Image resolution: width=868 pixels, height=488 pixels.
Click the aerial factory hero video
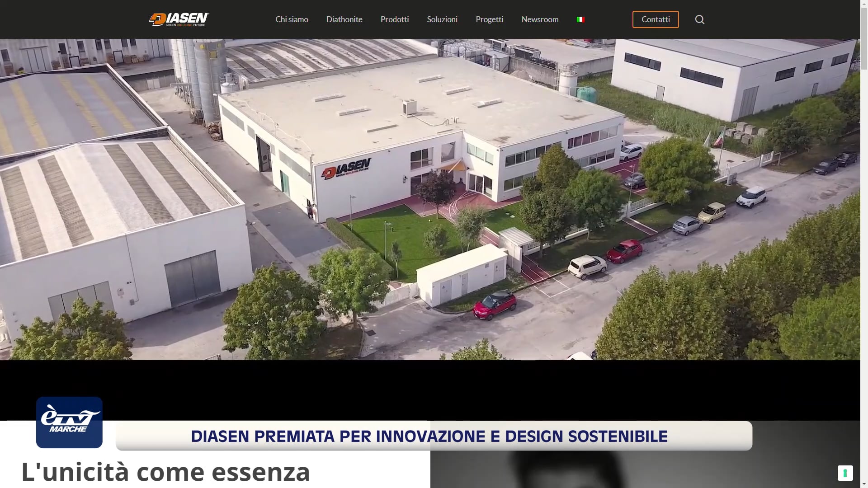[430, 199]
